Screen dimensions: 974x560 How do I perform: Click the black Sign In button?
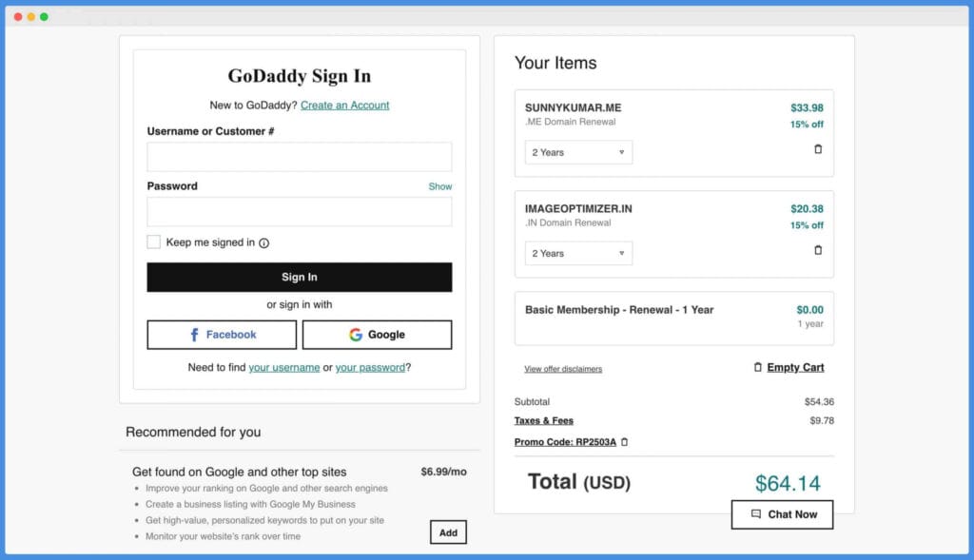point(300,277)
